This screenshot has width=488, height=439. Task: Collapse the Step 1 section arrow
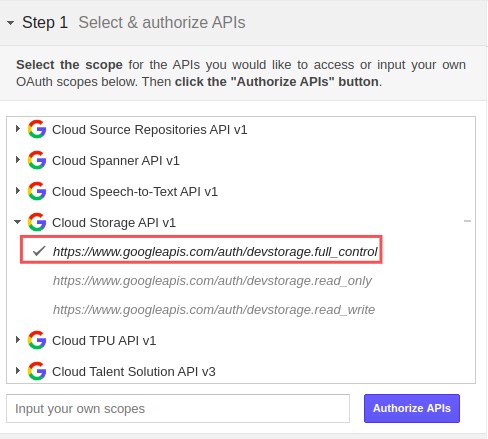coord(10,23)
